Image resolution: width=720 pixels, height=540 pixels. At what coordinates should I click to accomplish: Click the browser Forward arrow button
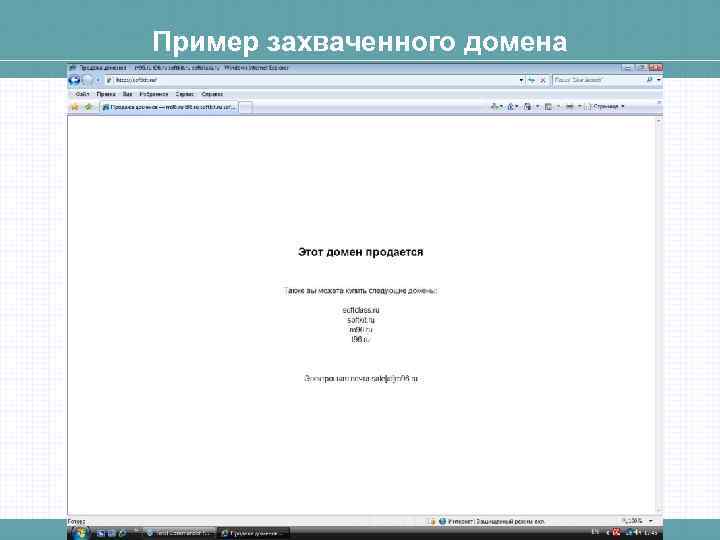87,80
